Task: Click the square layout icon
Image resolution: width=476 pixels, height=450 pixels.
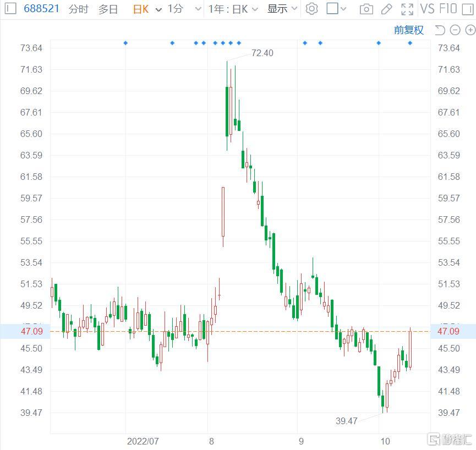Action: [332, 8]
